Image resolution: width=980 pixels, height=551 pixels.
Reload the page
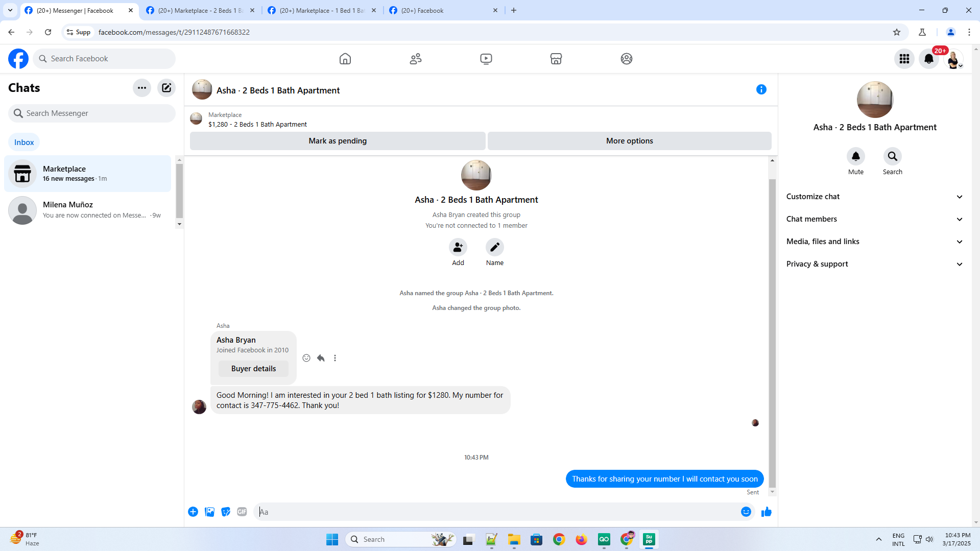click(x=48, y=32)
